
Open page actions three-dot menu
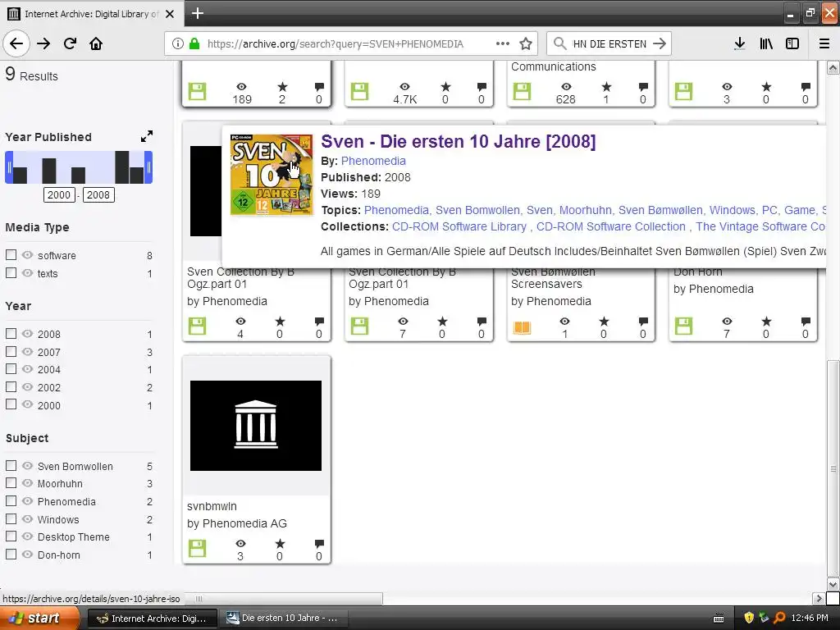[x=503, y=43]
